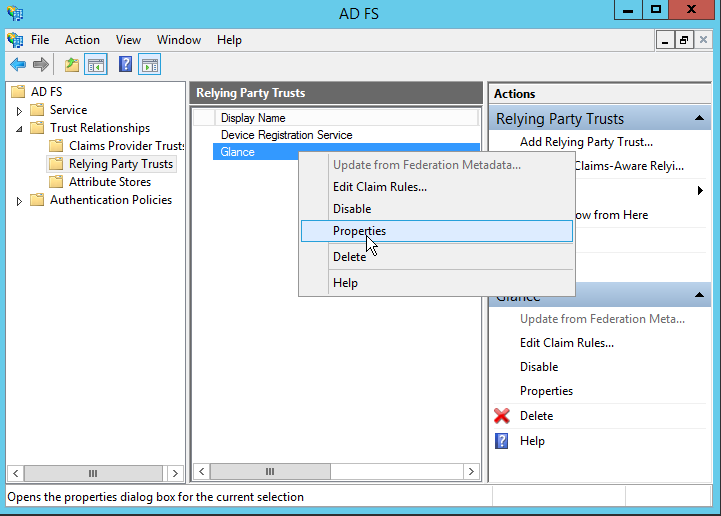
Task: Click the blue Help toolbar icon
Action: (126, 65)
